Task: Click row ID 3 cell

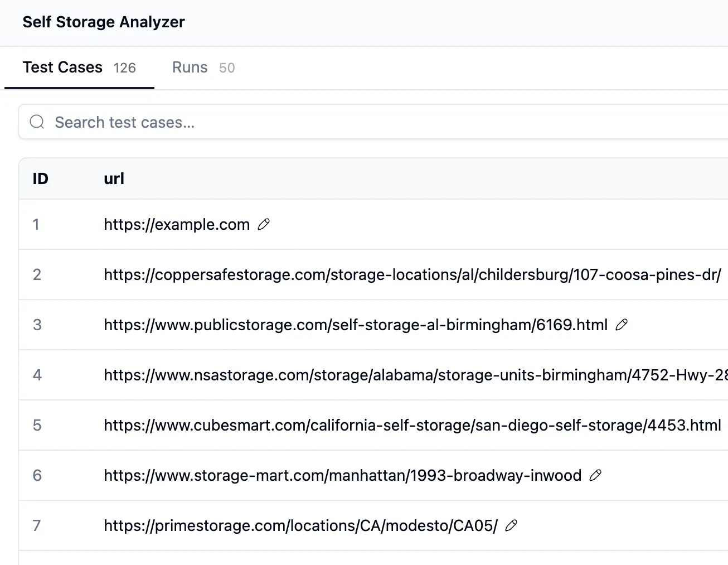Action: tap(37, 325)
